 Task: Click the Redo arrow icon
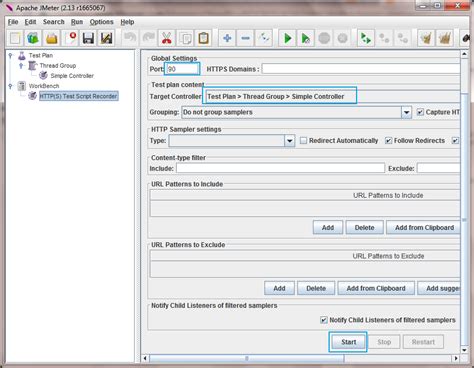pos(148,38)
